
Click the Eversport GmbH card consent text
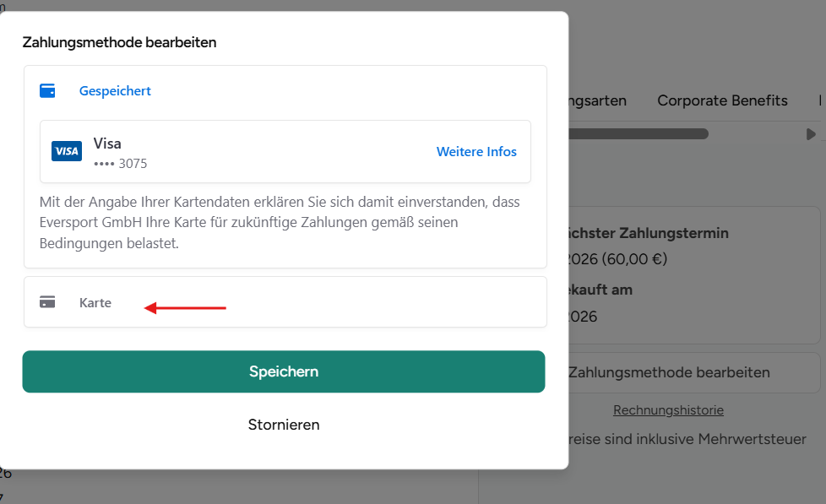point(280,222)
